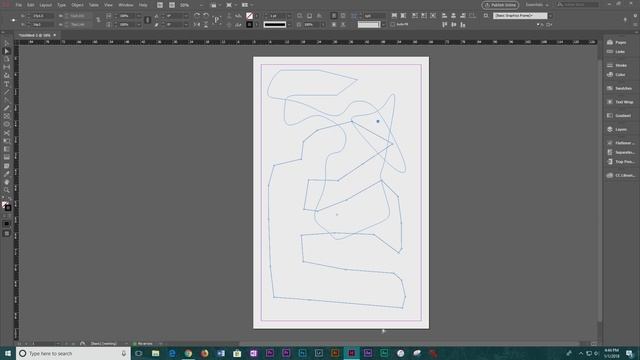This screenshot has width=640, height=360.
Task: Open the Layers panel
Action: (617, 129)
